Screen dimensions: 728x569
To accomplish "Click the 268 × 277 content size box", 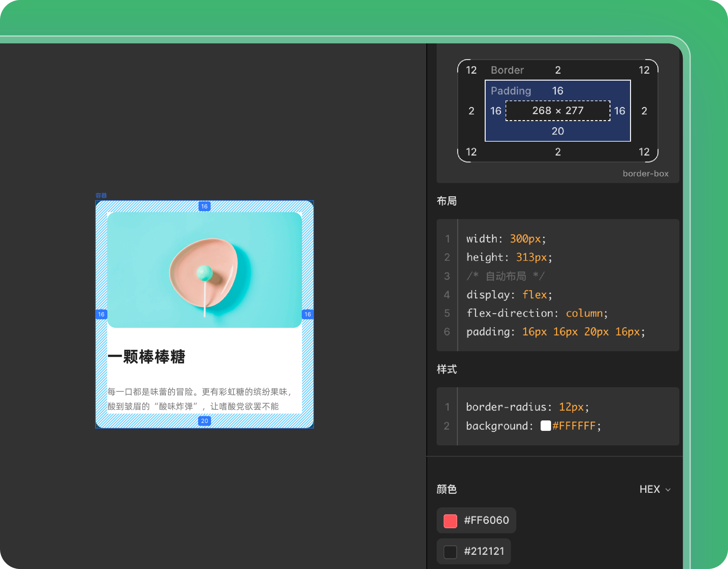I will pos(558,110).
